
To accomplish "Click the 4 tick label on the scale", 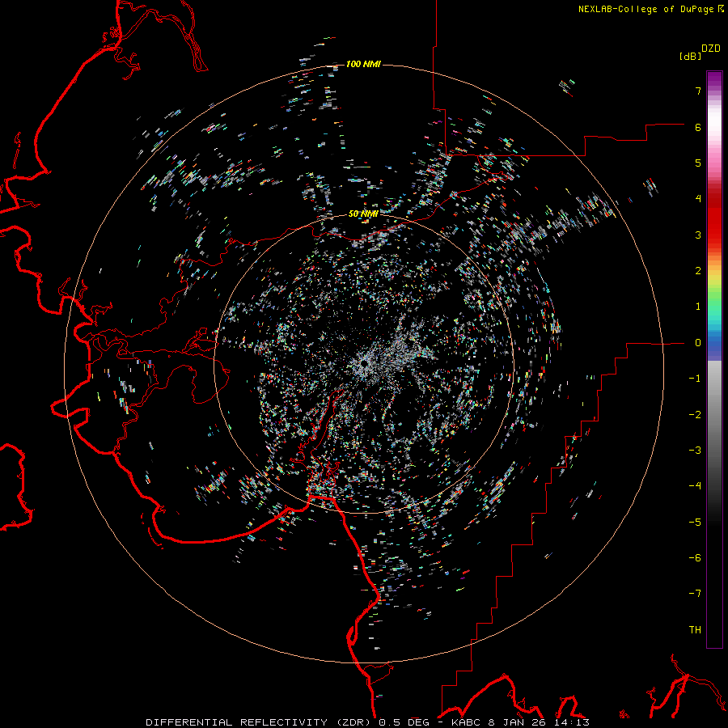I will (698, 199).
